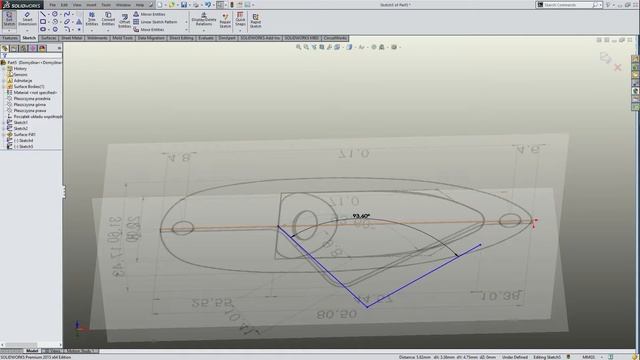Switch to the Features tab
640x360 pixels.
coord(10,38)
